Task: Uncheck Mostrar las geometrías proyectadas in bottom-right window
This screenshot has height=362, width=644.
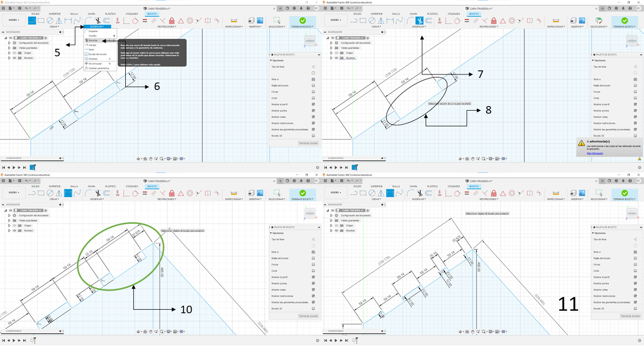Action: point(635,302)
